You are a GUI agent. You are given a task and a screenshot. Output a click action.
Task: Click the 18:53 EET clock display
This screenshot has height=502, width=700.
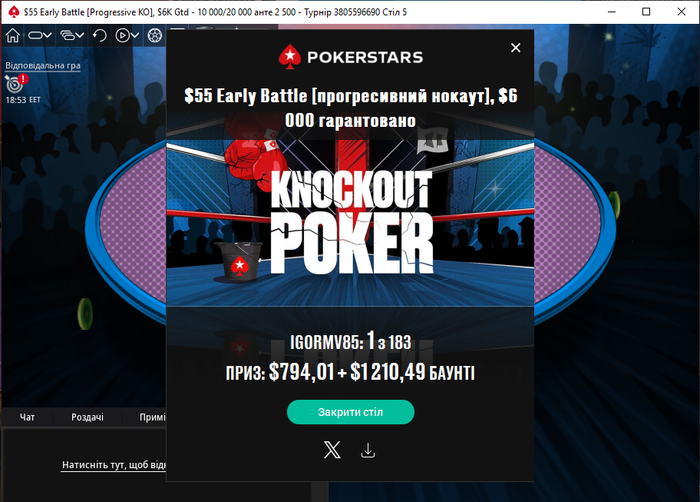tap(23, 100)
